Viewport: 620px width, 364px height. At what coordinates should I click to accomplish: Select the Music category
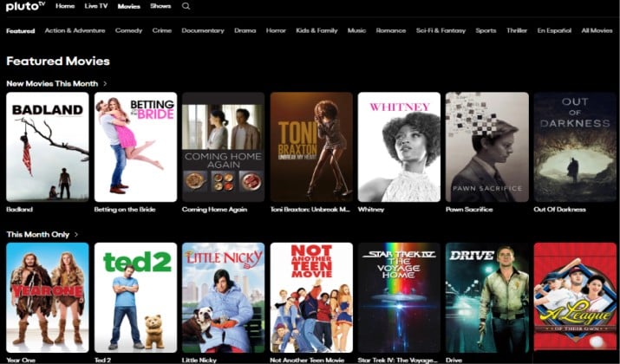[x=356, y=30]
